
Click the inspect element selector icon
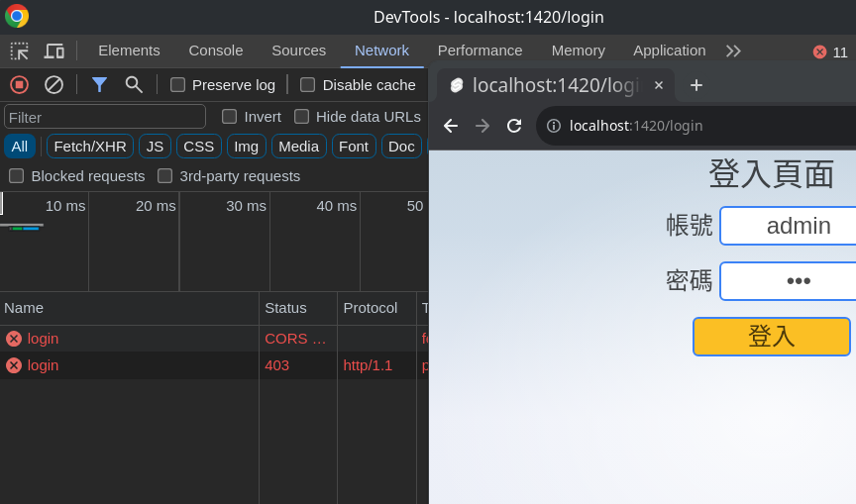click(x=19, y=50)
